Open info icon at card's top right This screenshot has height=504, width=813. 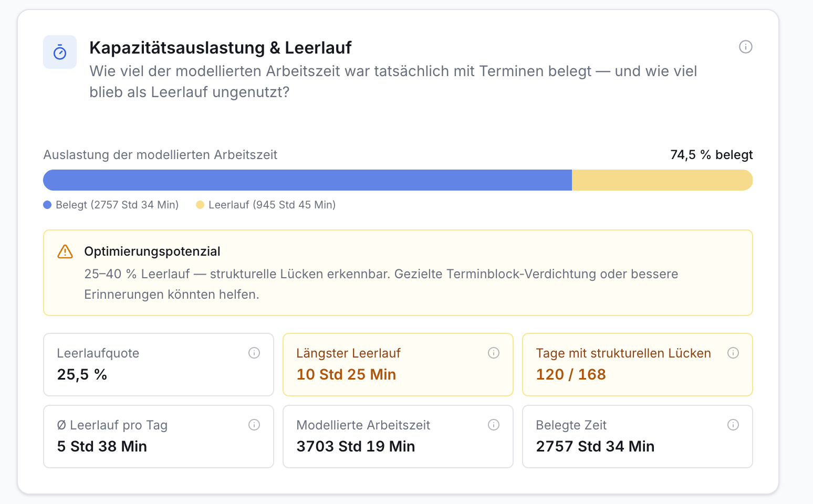(745, 47)
